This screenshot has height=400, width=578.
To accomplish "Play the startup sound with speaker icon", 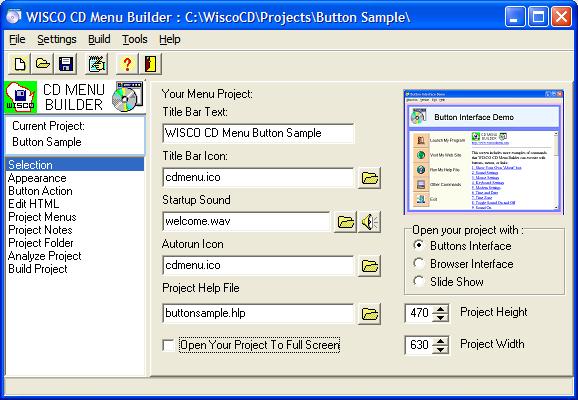I will coord(369,222).
